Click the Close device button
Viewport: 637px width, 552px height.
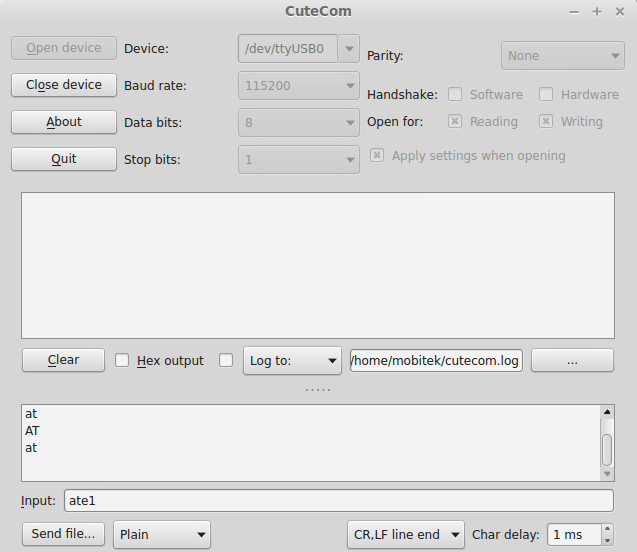point(64,85)
